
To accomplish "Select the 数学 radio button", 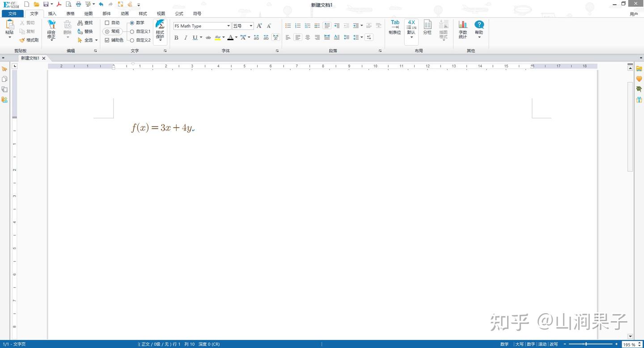I will pyautogui.click(x=132, y=23).
